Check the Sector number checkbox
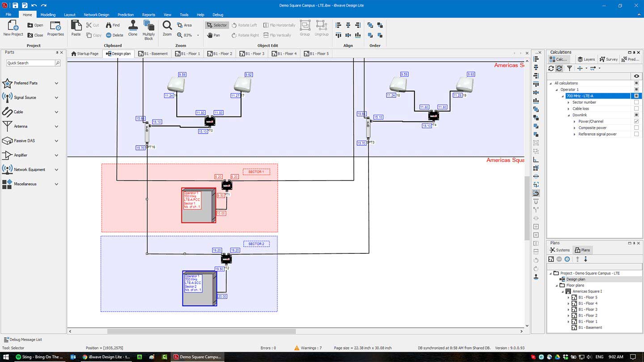Viewport: 644px width, 362px height. click(636, 102)
